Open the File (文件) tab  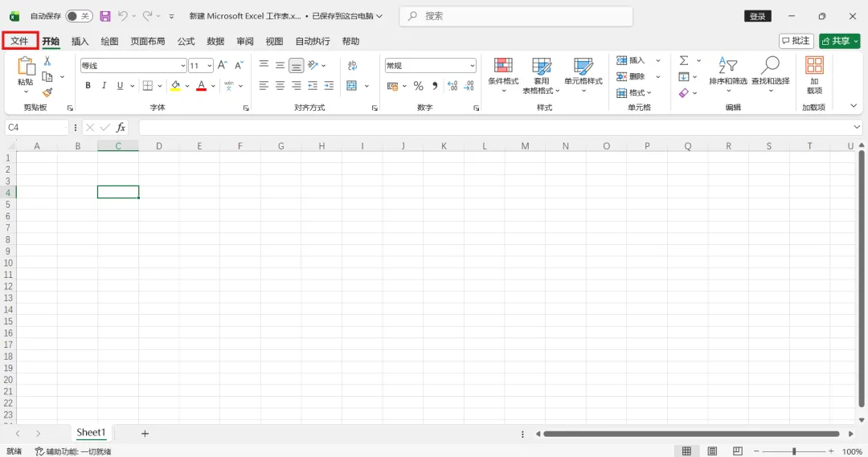coord(19,41)
